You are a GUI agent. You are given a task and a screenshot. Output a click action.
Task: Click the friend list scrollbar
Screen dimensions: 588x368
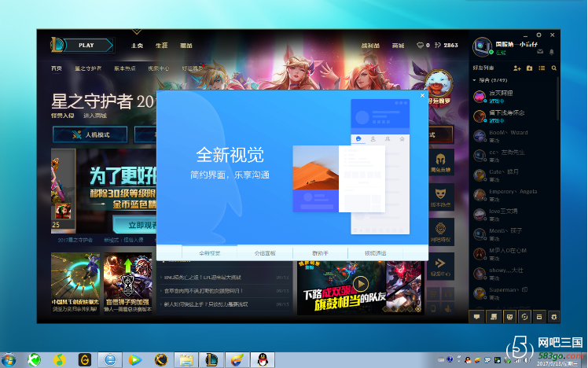[558, 98]
